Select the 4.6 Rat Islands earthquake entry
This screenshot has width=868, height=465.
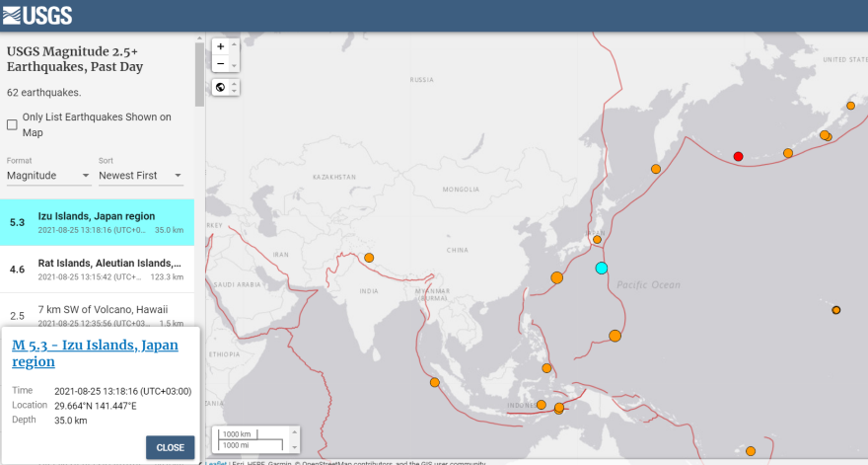(97, 270)
